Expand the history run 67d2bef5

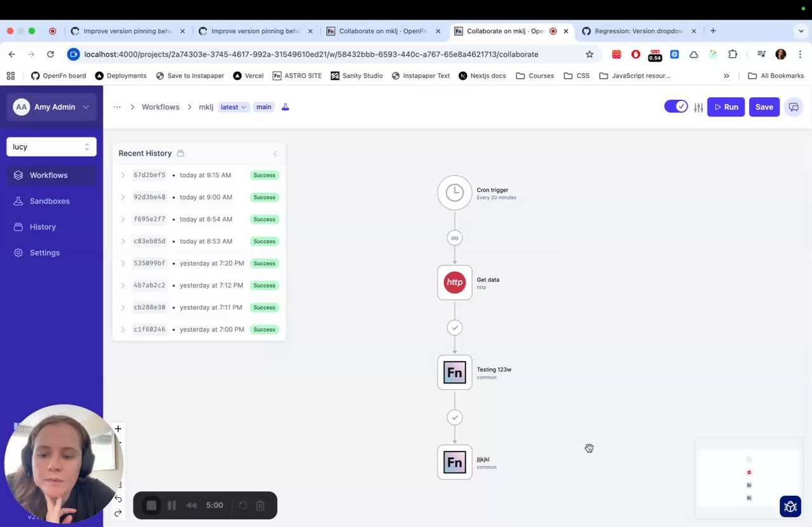pyautogui.click(x=123, y=175)
